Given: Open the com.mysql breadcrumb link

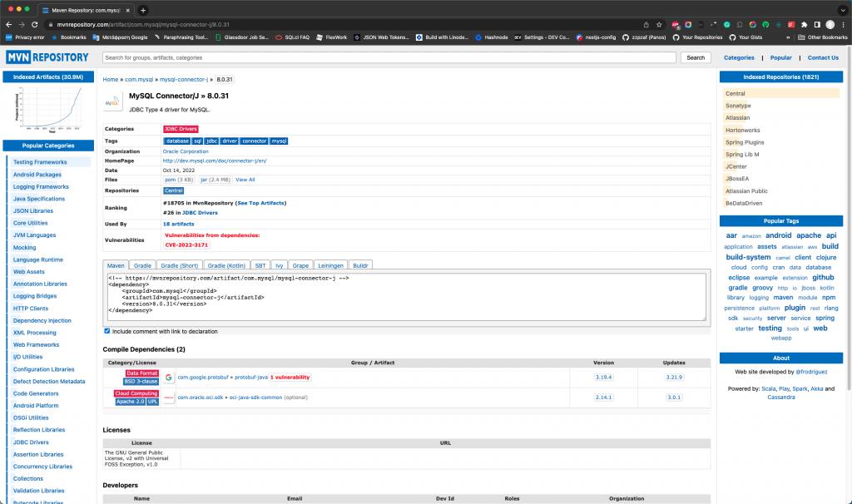Looking at the screenshot, I should 139,79.
